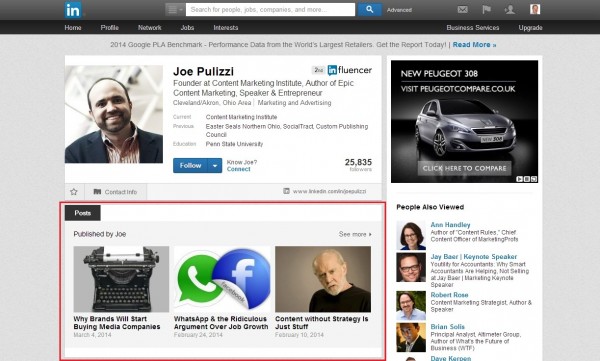Open 'Why Brands Will Start Buying Media Companies'
Viewport: 600px width, 361px height.
pos(117,323)
